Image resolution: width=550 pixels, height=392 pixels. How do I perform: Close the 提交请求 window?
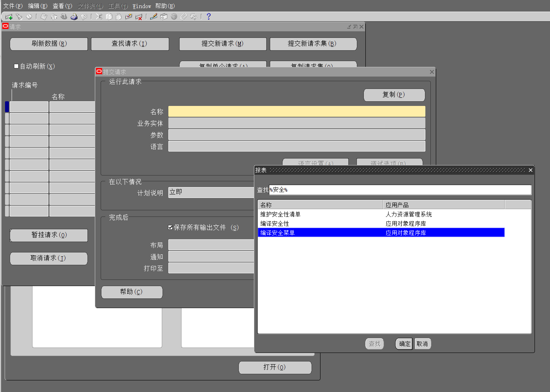[432, 72]
